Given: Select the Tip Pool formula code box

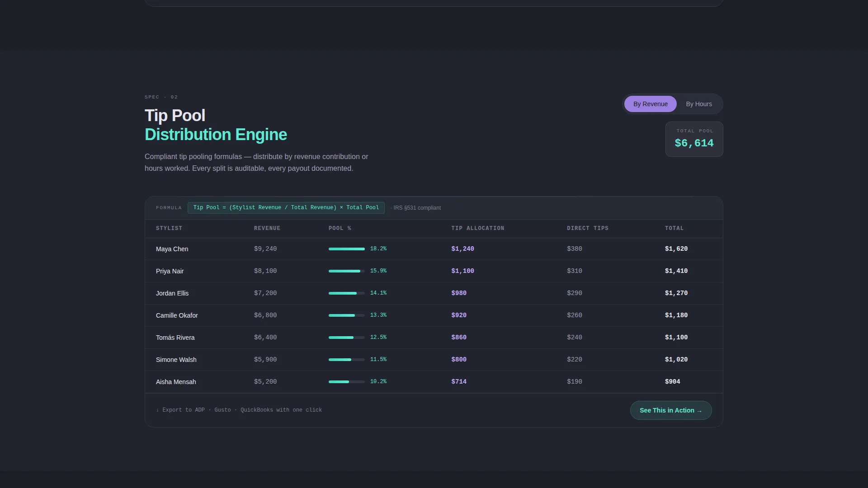Looking at the screenshot, I should pos(286,208).
